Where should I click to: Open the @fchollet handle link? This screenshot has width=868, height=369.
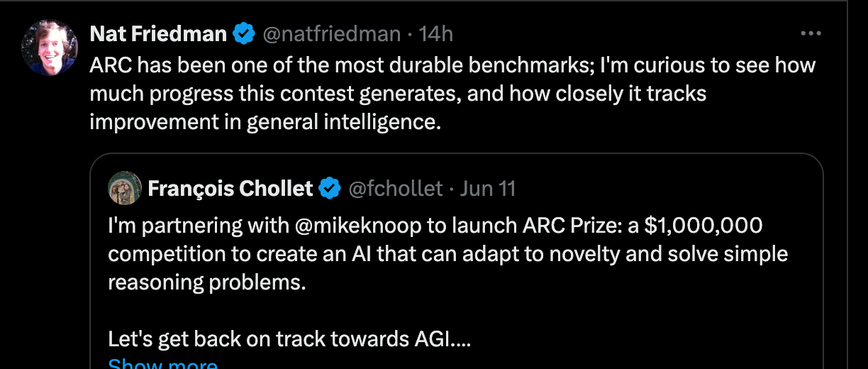click(395, 188)
